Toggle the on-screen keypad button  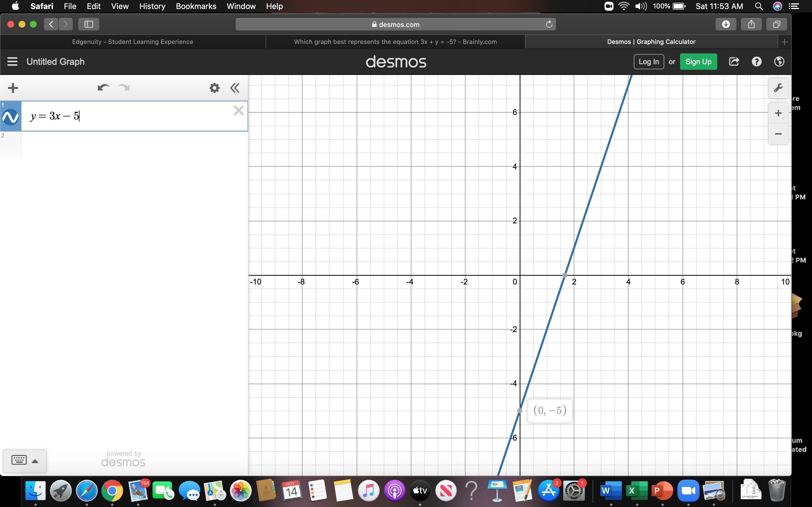tap(19, 461)
